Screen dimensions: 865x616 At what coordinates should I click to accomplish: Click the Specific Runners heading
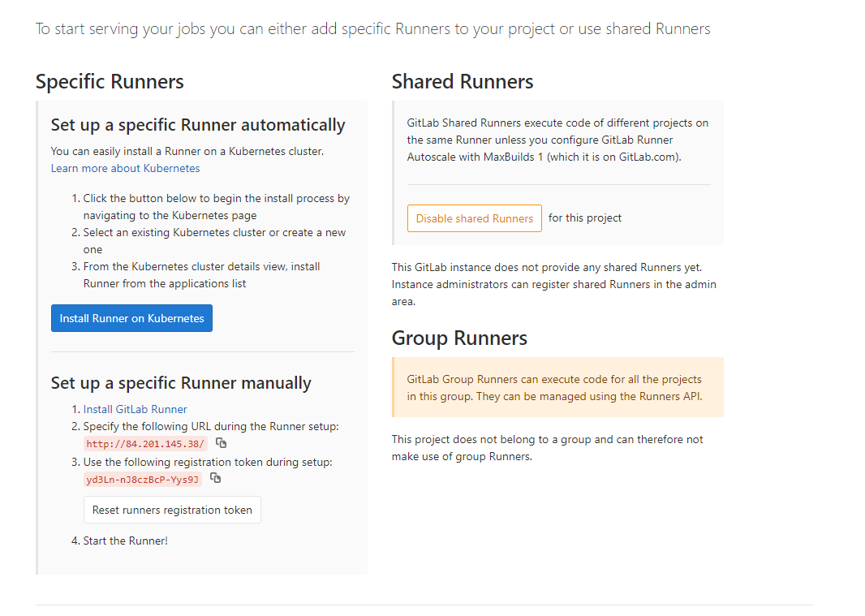tap(110, 82)
